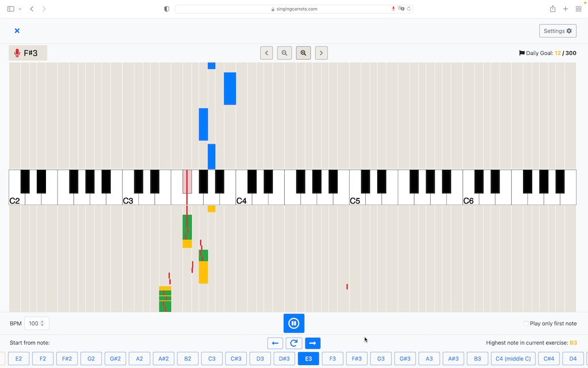The height and width of the screenshot is (368, 588).
Task: Click the Safari address bar
Action: coord(293,9)
